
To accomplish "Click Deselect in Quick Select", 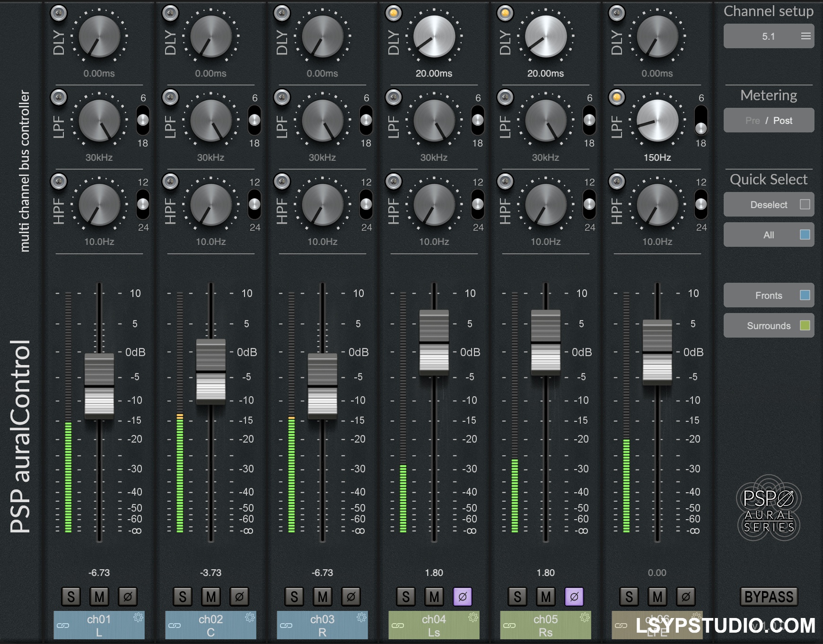I will pos(769,205).
